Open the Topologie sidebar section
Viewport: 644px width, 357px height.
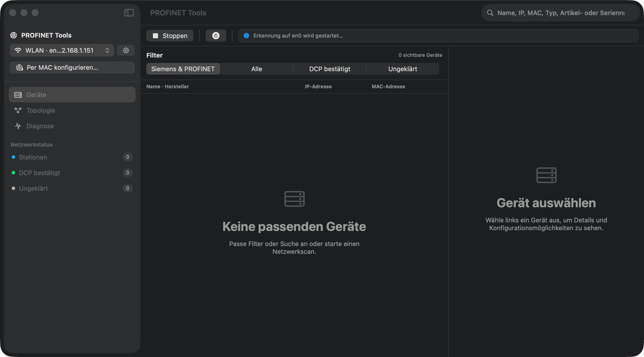click(x=72, y=110)
